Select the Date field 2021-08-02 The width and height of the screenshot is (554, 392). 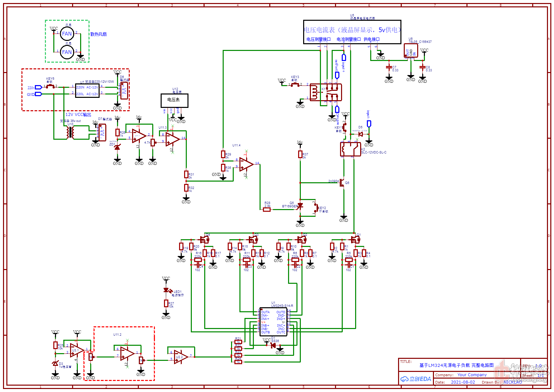tap(463, 382)
